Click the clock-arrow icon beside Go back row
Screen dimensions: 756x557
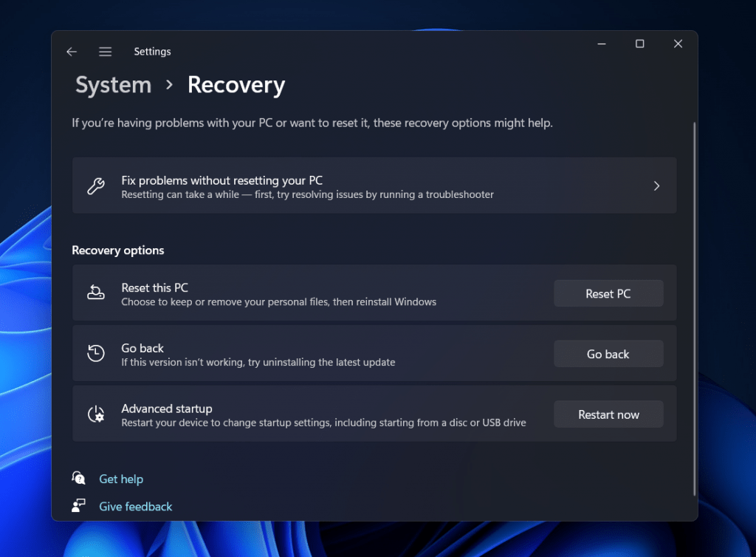[96, 354]
